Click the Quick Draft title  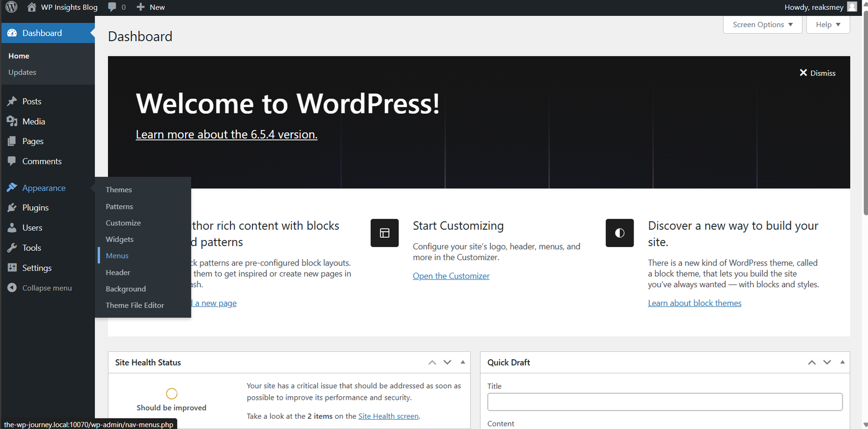(509, 362)
